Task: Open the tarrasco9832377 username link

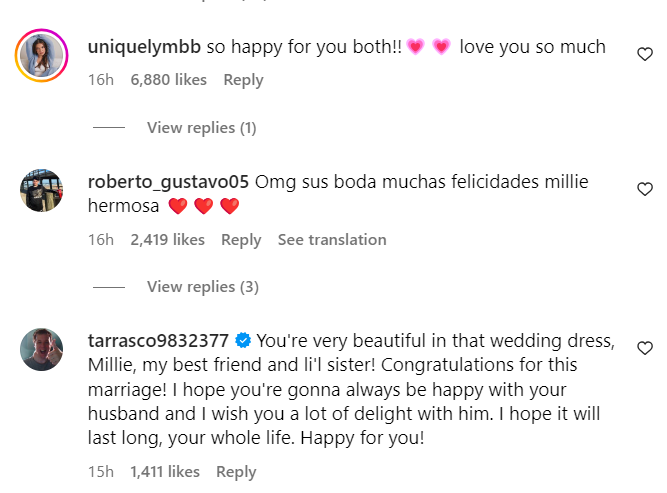Action: click(x=157, y=340)
